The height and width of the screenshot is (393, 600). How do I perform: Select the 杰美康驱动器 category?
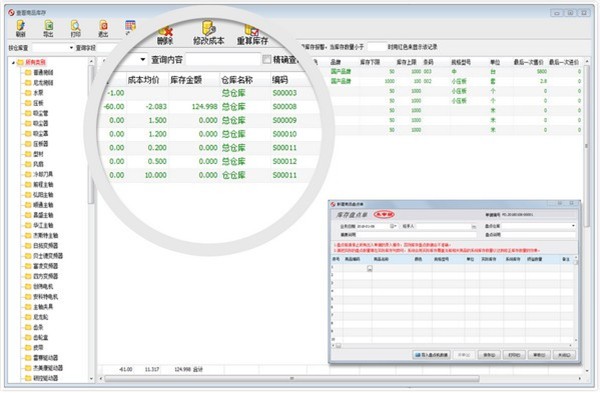[x=48, y=368]
